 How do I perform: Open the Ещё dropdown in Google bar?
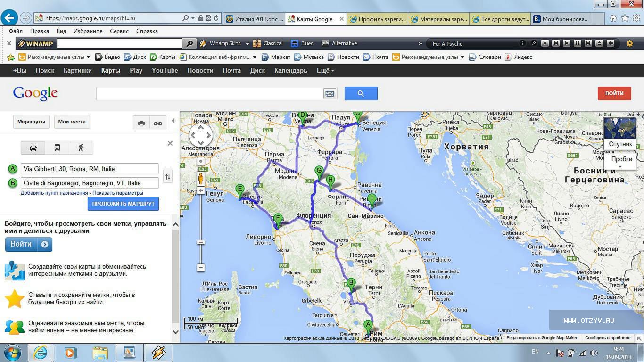coord(325,70)
